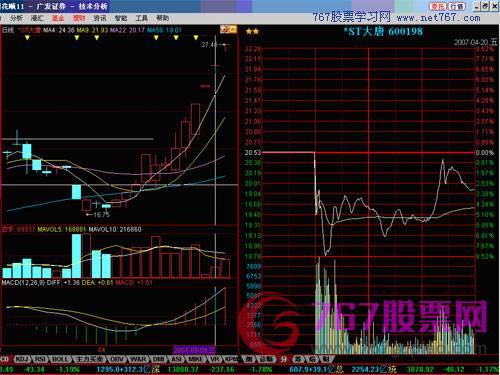
Task: Click the 行情 quotes button
Action: coord(456,6)
